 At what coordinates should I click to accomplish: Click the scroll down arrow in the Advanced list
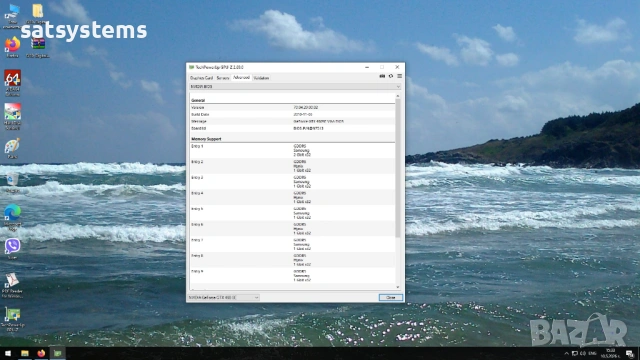(x=398, y=287)
